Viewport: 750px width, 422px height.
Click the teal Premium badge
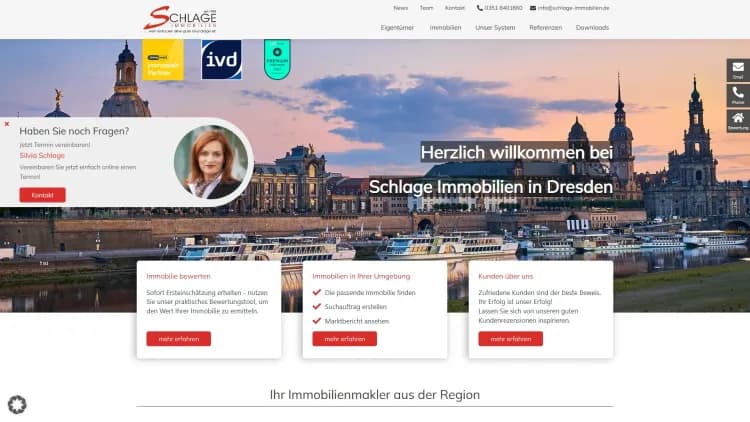pos(277,59)
